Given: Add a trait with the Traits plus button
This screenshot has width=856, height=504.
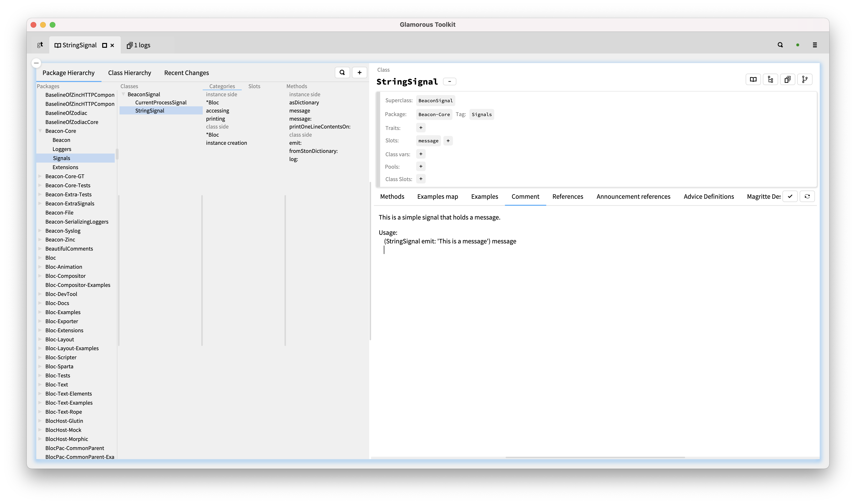Looking at the screenshot, I should click(x=421, y=127).
